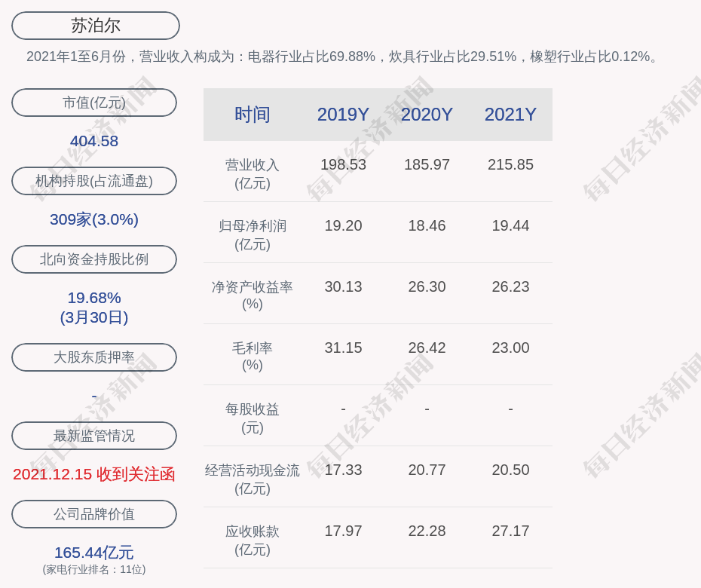Click the value 309家(3.0%)
This screenshot has width=701, height=588.
point(94,219)
